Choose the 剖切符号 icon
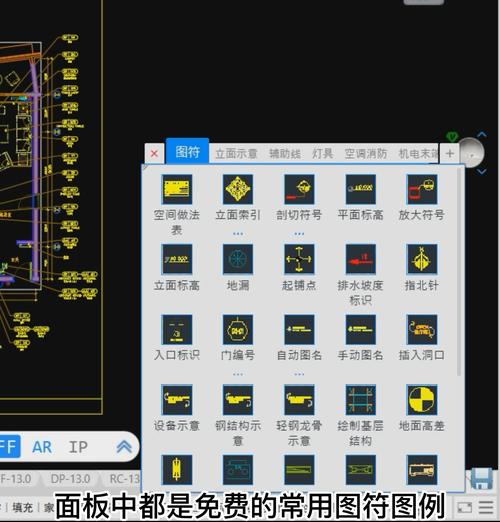This screenshot has width=500, height=522. [x=299, y=189]
